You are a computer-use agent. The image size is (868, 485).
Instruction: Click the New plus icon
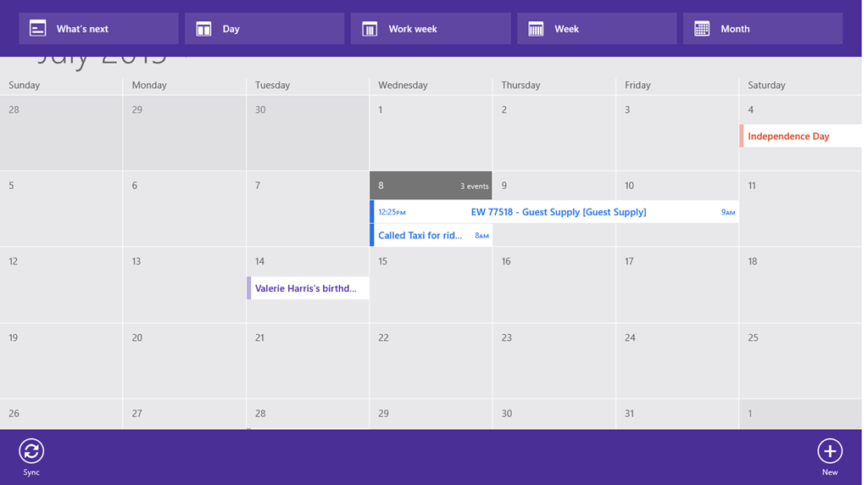coord(829,451)
